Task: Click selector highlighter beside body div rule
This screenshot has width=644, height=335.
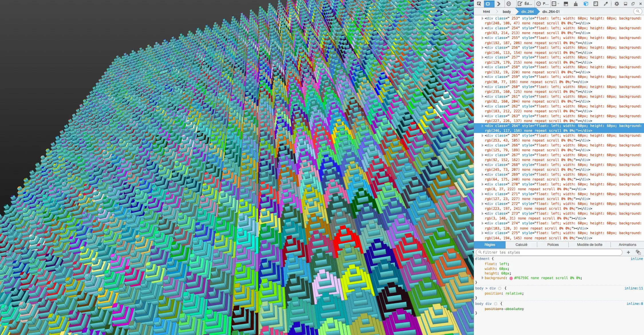Action: [x=496, y=304]
